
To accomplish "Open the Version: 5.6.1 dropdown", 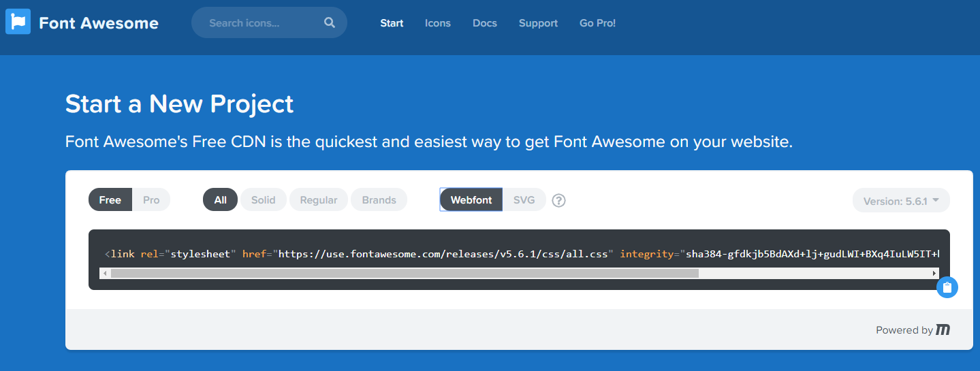I will tap(901, 201).
